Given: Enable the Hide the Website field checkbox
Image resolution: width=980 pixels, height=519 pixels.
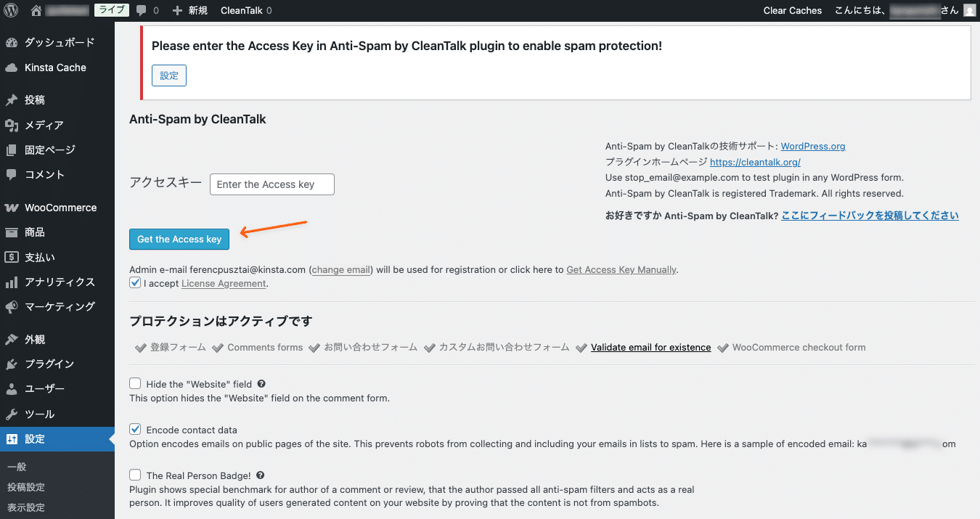Looking at the screenshot, I should 135,383.
